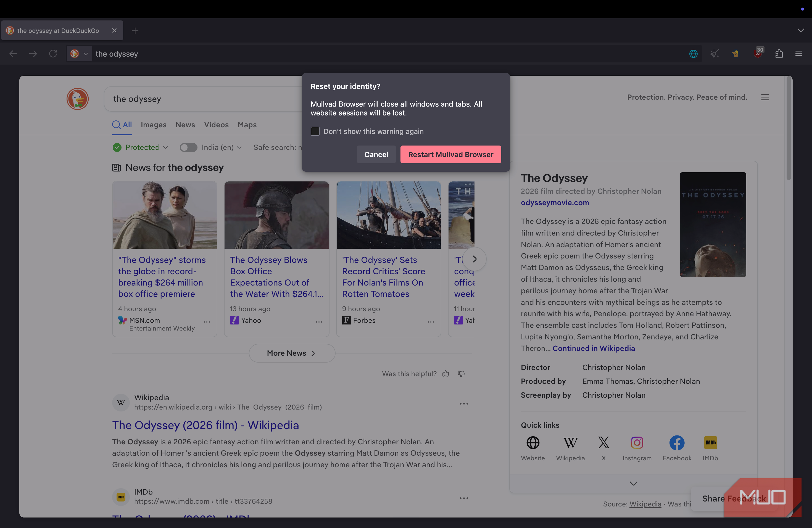Click the Wikipedia source link
Image resolution: width=812 pixels, height=528 pixels.
(x=645, y=504)
